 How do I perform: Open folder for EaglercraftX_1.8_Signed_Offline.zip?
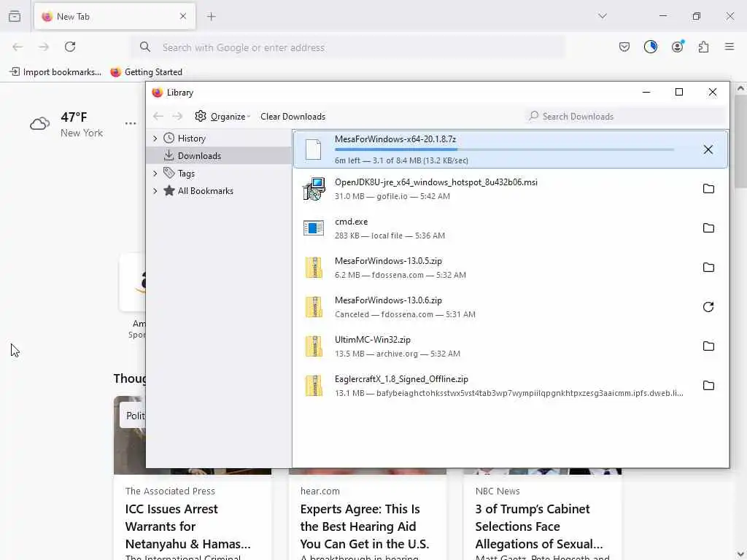click(x=708, y=386)
